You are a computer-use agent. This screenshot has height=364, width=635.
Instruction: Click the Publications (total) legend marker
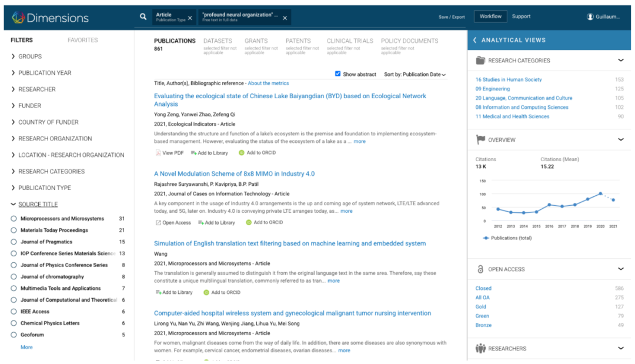tap(486, 238)
